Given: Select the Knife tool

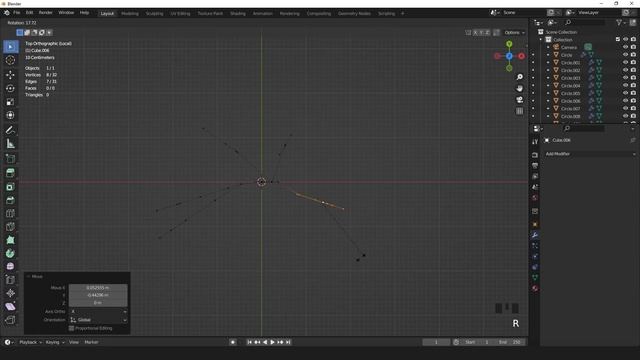Looking at the screenshot, I should (x=10, y=227).
